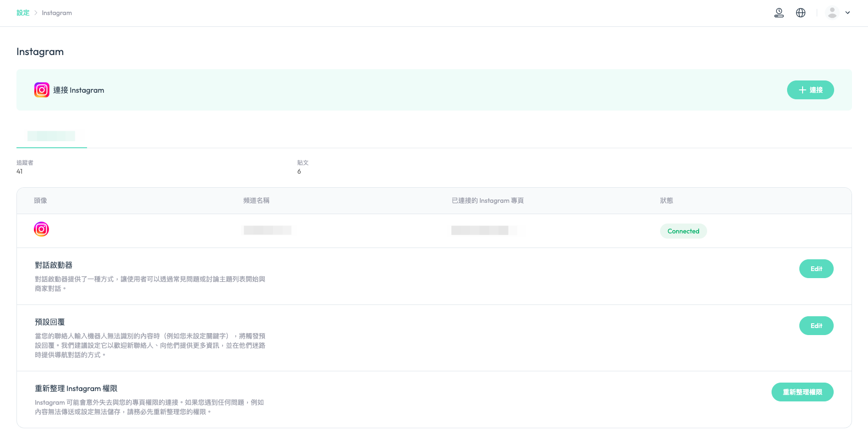
Task: Click the 對話啟動器 heading
Action: pyautogui.click(x=54, y=265)
